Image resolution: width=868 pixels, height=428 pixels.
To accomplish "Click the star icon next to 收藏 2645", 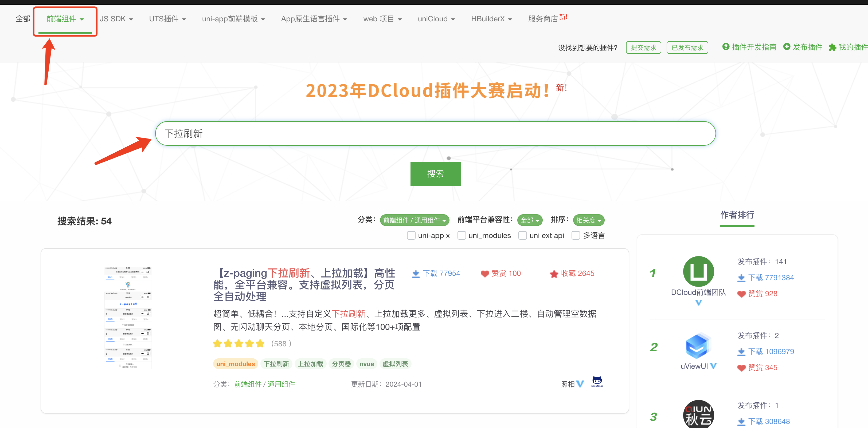I will (554, 274).
